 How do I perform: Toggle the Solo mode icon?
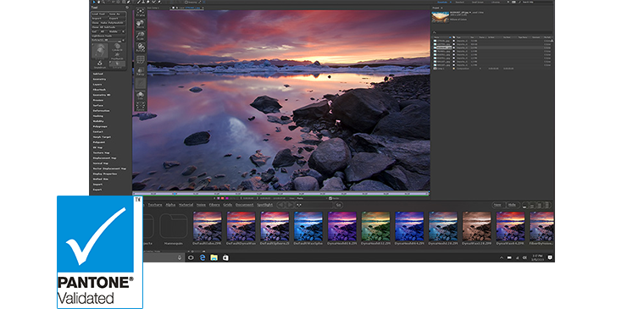point(141,95)
